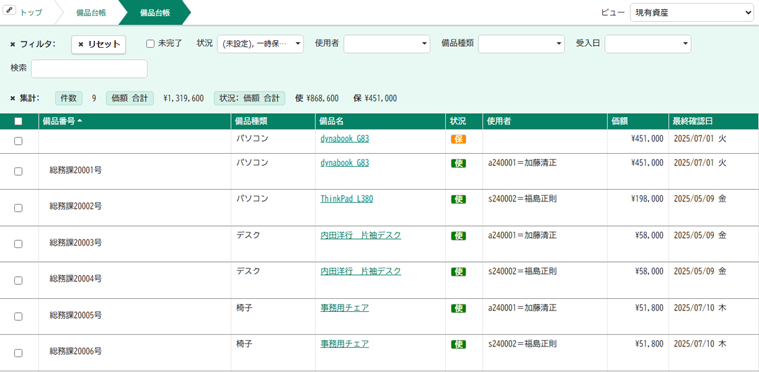Collapse the フィルタ section with its x icon
Viewport: 759px width, 372px height.
(13, 45)
